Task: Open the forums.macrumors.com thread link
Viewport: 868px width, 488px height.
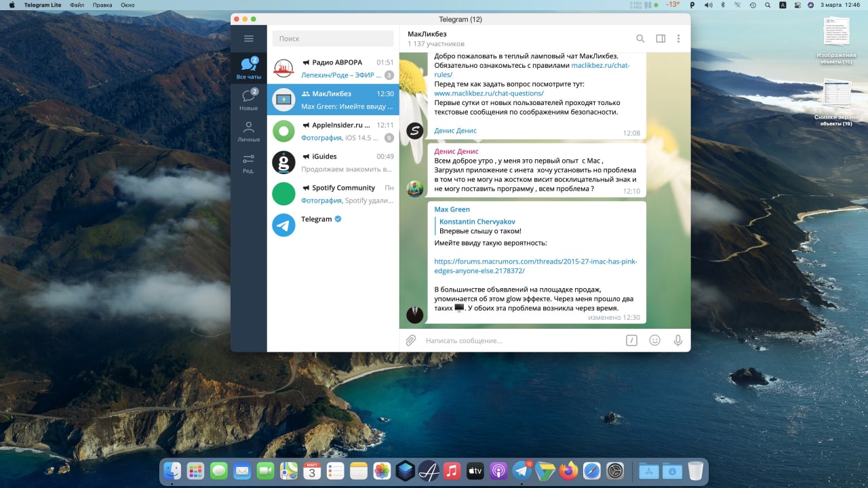Action: pyautogui.click(x=536, y=266)
